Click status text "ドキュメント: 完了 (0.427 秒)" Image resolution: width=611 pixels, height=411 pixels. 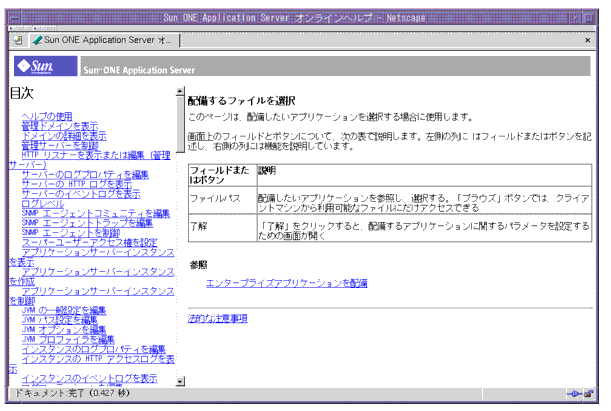pos(72,393)
